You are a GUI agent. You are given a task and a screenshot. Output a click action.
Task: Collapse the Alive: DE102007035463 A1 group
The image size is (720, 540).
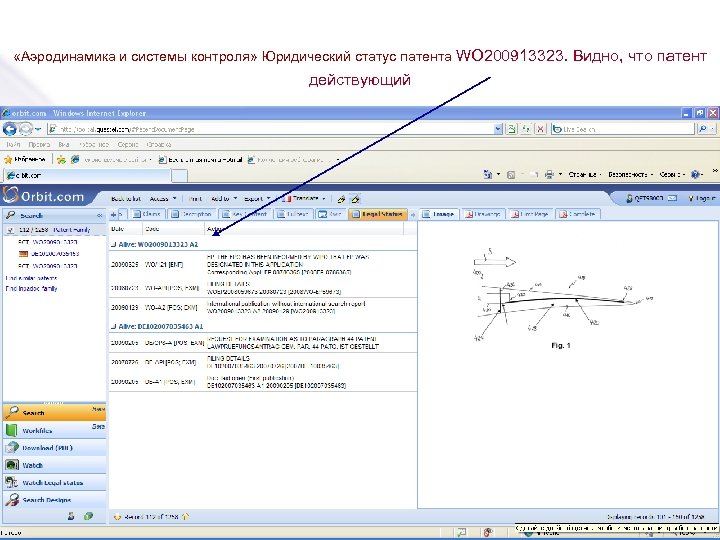point(113,326)
